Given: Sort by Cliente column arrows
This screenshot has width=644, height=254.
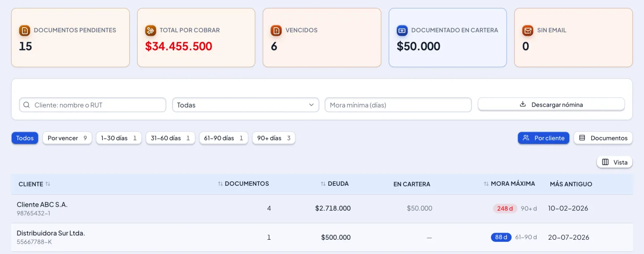Looking at the screenshot, I should click(48, 184).
